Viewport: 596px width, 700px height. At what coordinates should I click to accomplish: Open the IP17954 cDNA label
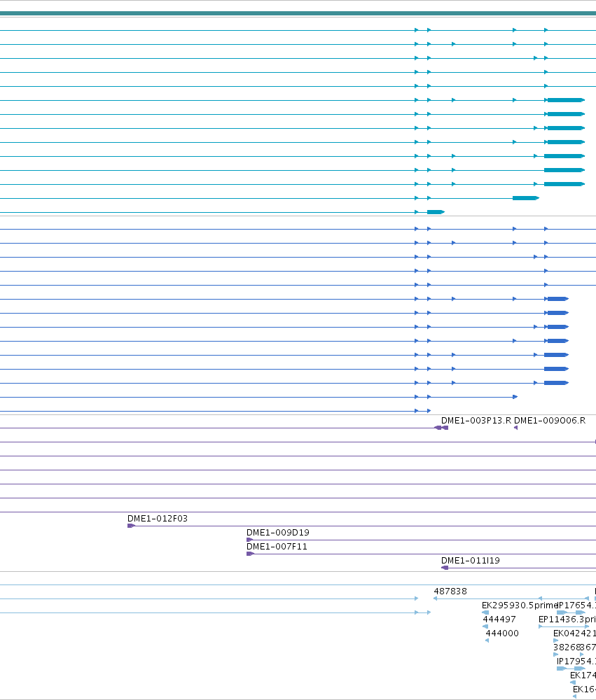point(576,661)
